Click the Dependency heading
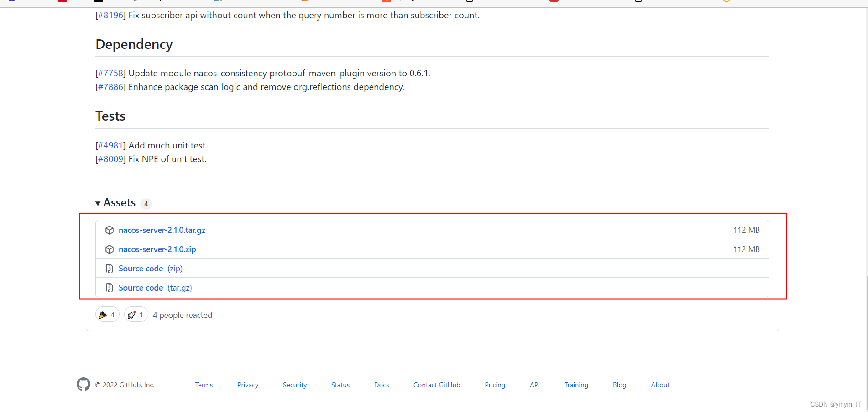Image resolution: width=868 pixels, height=412 pixels. (134, 44)
